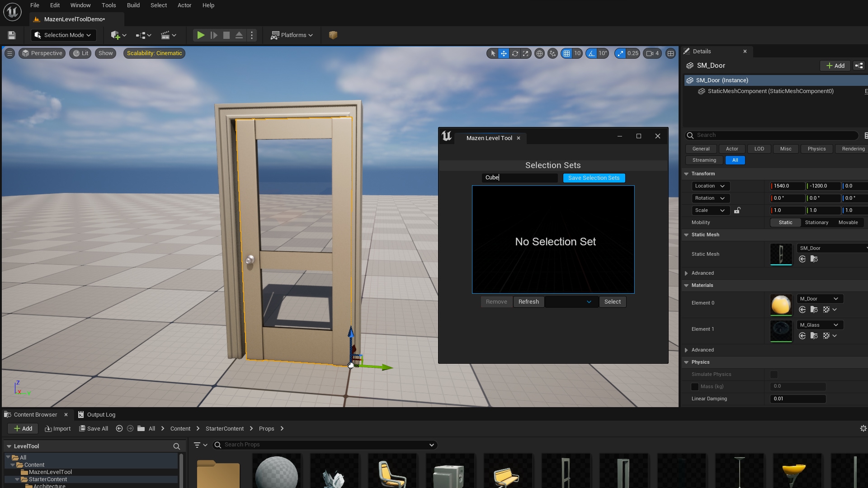Open the Build menu
868x488 pixels.
(x=133, y=5)
